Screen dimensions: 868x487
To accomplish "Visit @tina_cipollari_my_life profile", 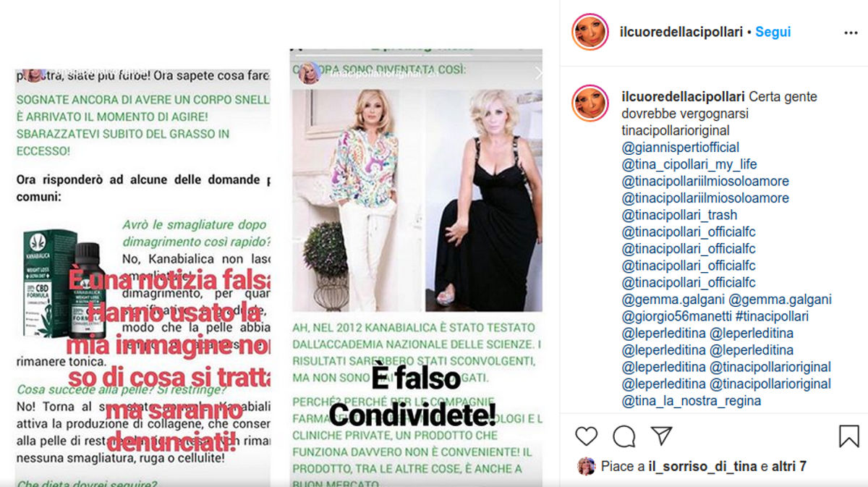I will point(689,164).
